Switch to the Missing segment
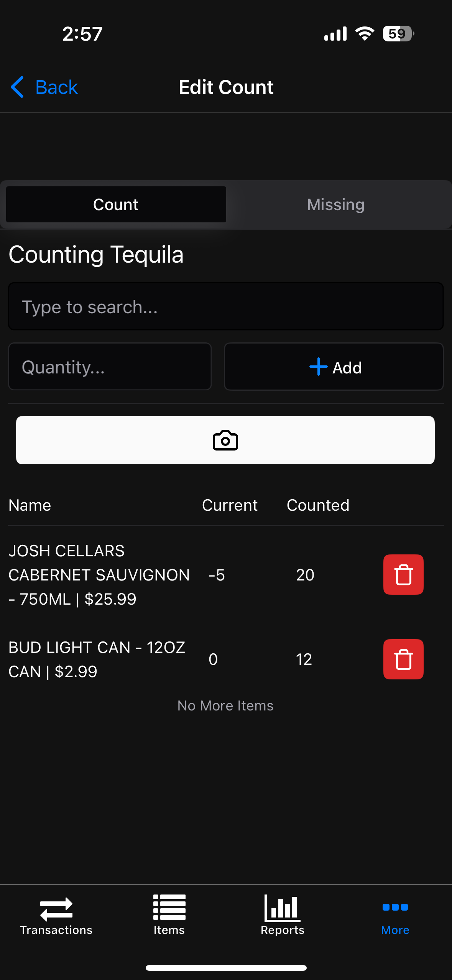 [x=335, y=204]
